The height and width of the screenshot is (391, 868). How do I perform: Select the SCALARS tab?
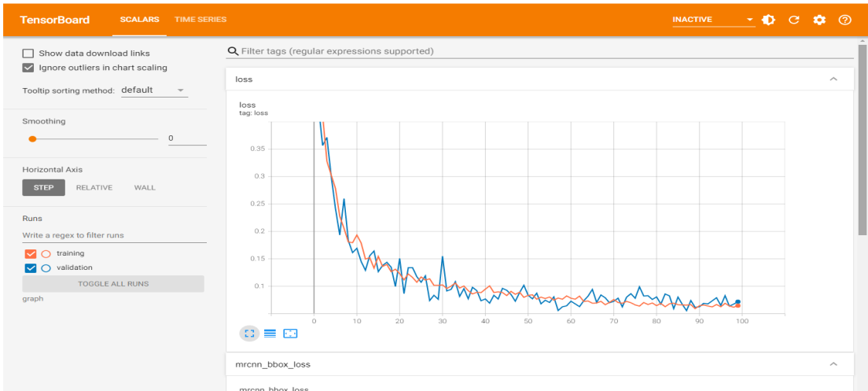click(x=138, y=20)
